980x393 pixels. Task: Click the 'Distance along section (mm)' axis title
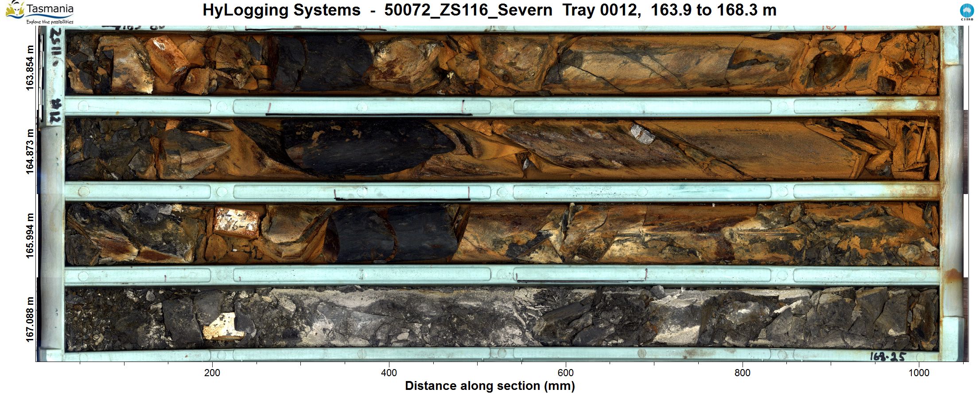490,386
